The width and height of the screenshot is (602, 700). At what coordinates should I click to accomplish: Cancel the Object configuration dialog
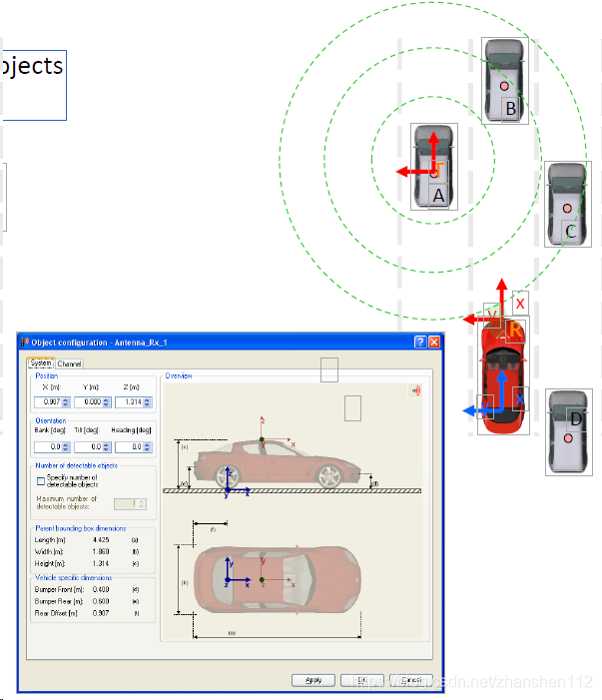411,680
